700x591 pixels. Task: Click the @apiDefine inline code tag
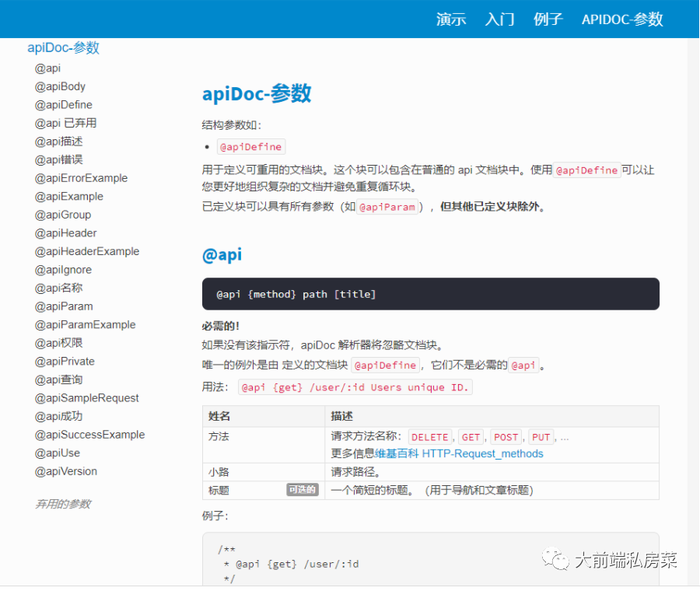point(250,146)
